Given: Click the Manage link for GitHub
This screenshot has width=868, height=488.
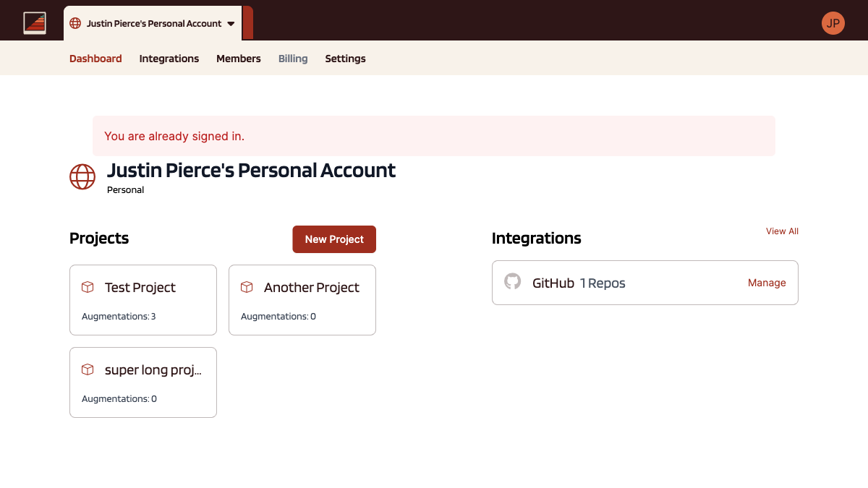Looking at the screenshot, I should coord(767,283).
